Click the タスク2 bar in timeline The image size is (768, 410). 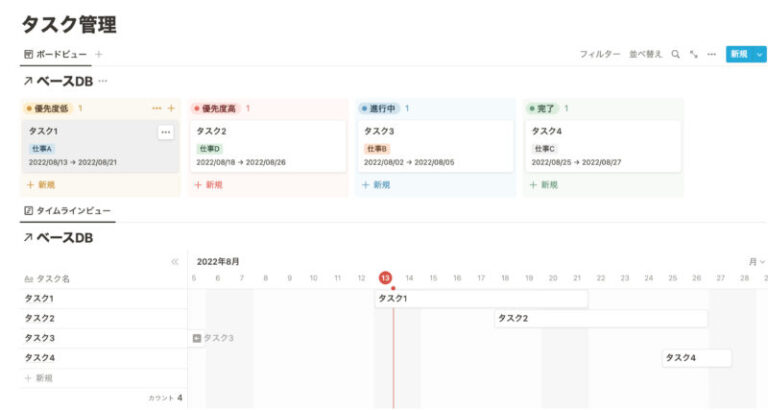tap(600, 318)
